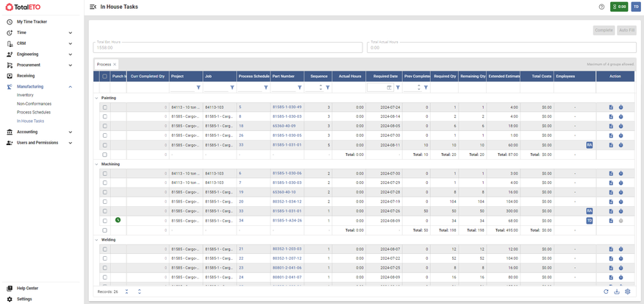
Task: Select the checkbox for part 81585-1-A34-26
Action: click(105, 221)
